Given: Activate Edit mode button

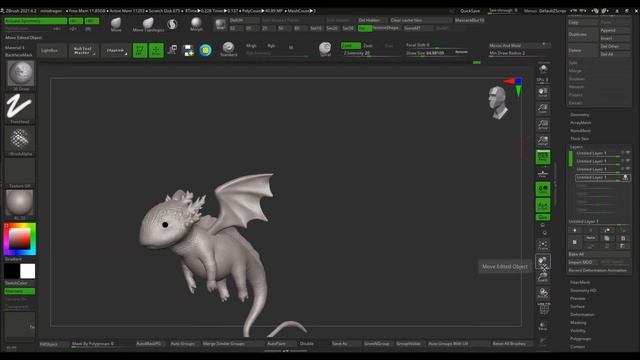Looking at the screenshot, I should tap(140, 50).
